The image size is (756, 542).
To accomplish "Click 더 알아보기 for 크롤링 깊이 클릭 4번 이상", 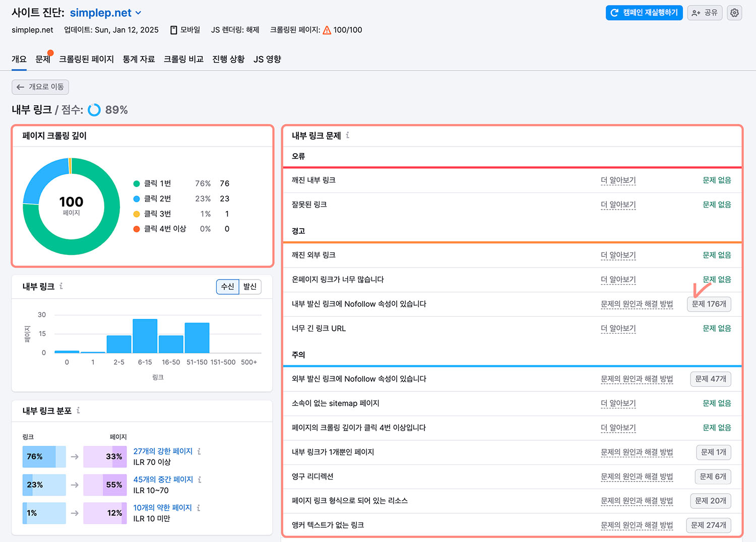I will [618, 427].
